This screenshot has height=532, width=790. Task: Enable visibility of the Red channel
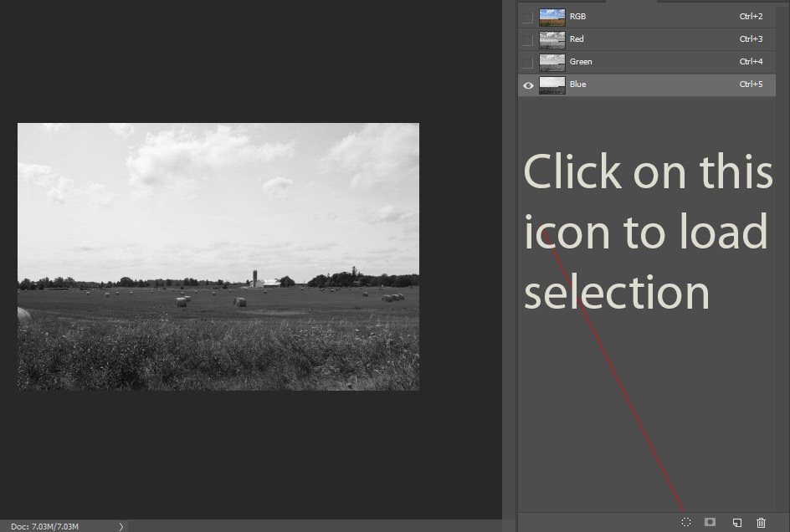coord(527,39)
